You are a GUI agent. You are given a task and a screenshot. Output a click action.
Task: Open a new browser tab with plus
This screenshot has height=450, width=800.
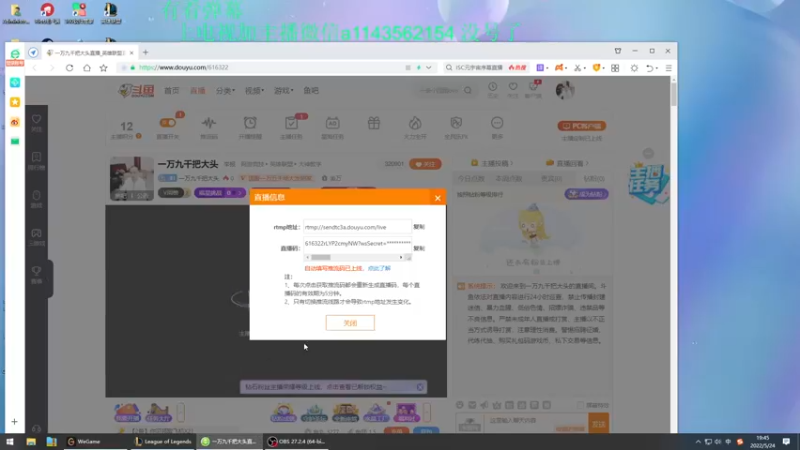pyautogui.click(x=145, y=52)
